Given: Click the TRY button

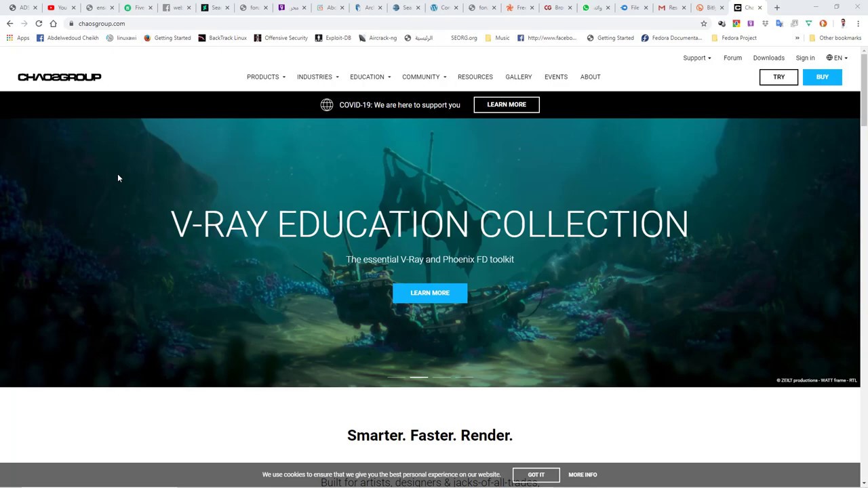Looking at the screenshot, I should [x=779, y=77].
